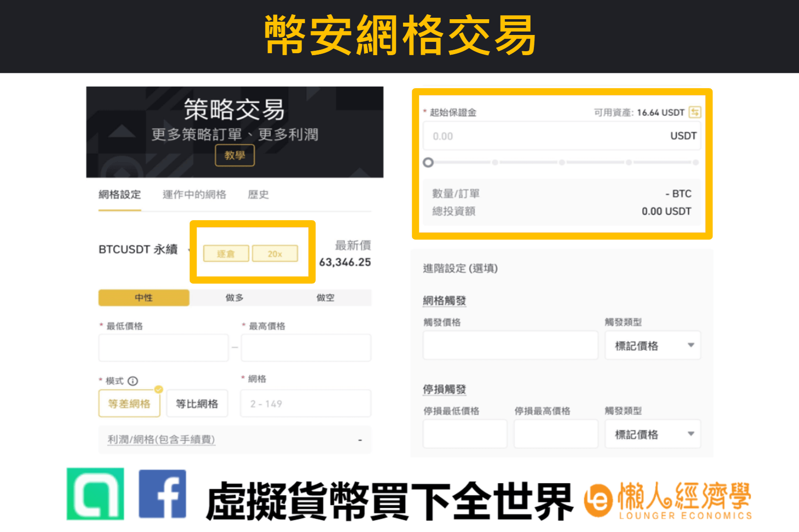Viewport: 799px width, 532px height.
Task: Open 觸發類型 dropdown under 停損觸發
Action: tap(653, 434)
